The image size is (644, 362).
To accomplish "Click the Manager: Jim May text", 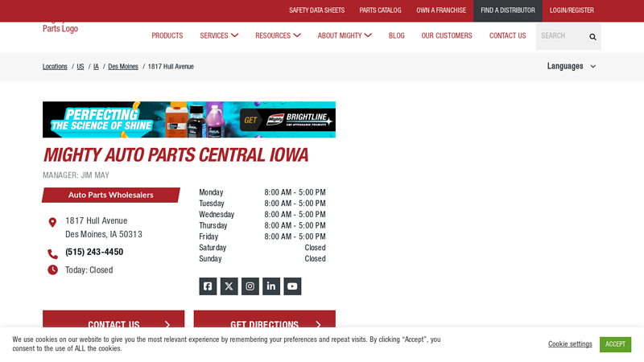I will 76,175.
